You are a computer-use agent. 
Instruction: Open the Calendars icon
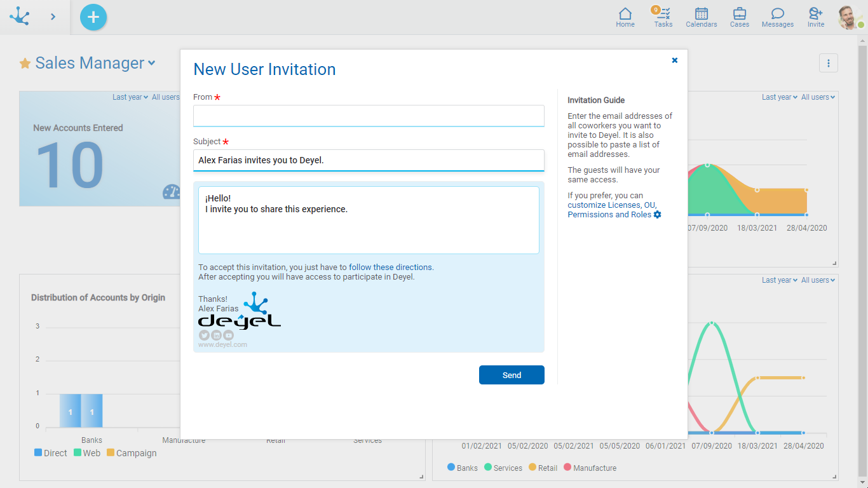[701, 17]
